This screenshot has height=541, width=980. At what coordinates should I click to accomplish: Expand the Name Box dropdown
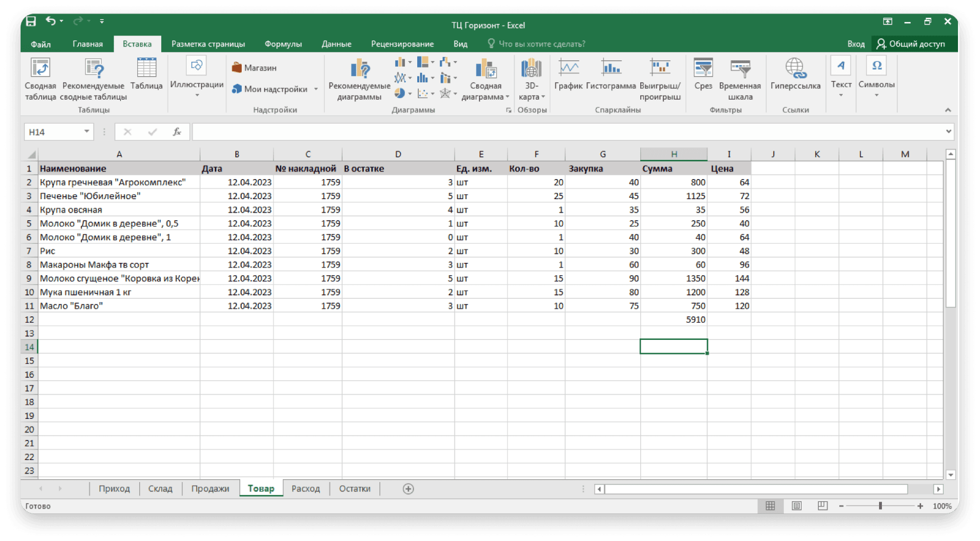tap(87, 131)
